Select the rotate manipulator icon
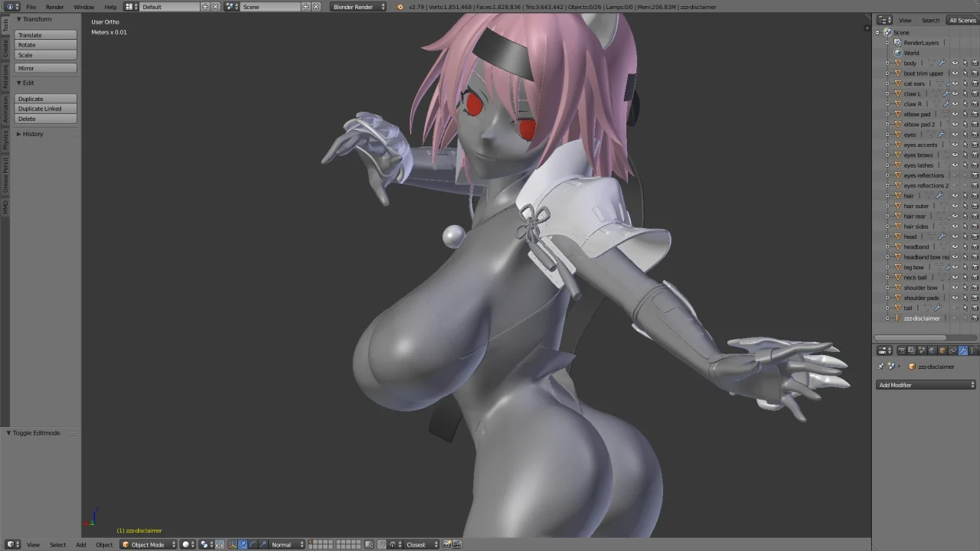 (x=253, y=545)
